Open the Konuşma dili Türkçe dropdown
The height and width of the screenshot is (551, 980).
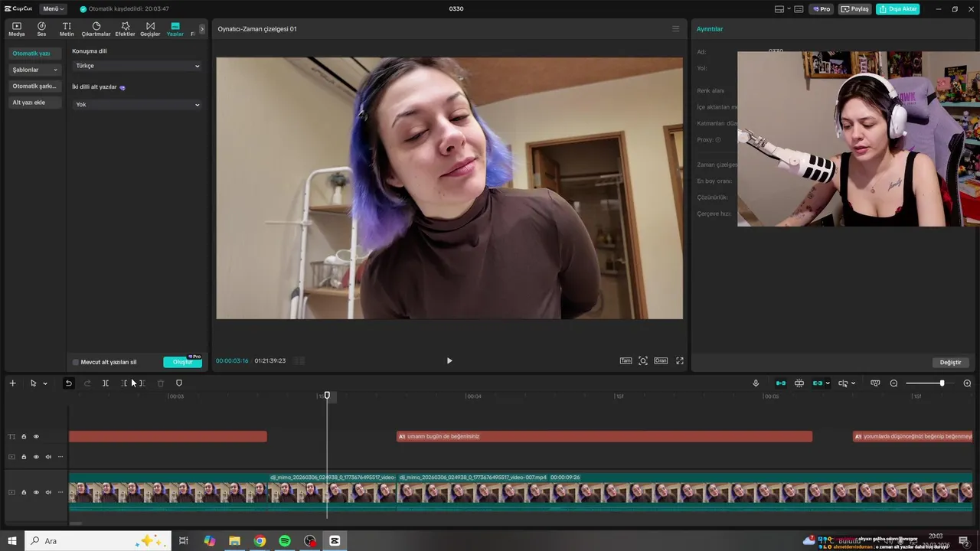point(137,66)
